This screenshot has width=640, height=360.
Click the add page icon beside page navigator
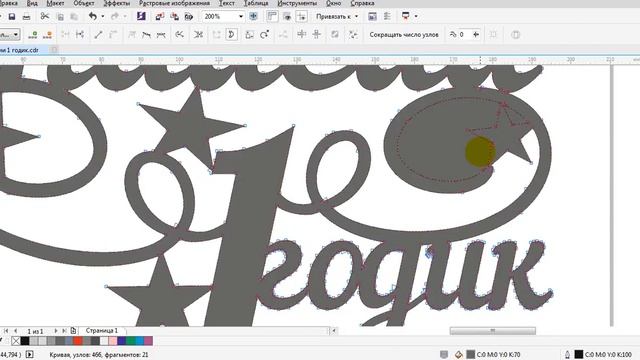tap(73, 331)
